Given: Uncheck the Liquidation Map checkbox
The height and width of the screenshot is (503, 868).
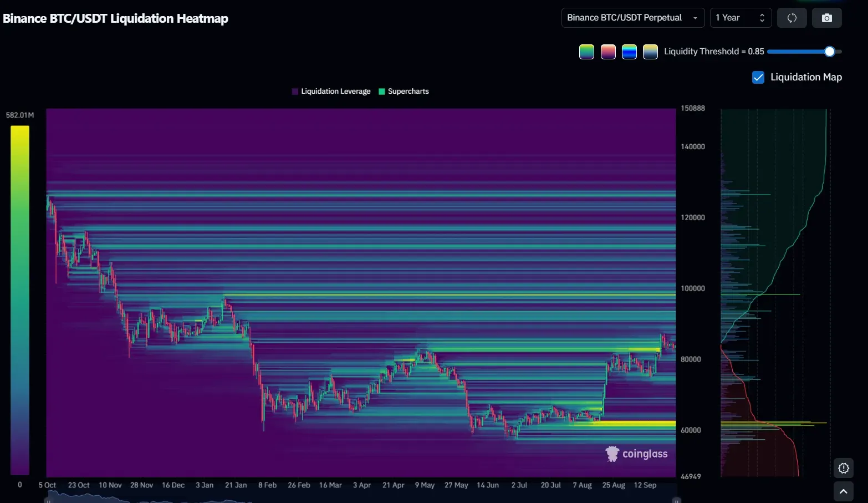Looking at the screenshot, I should [758, 77].
